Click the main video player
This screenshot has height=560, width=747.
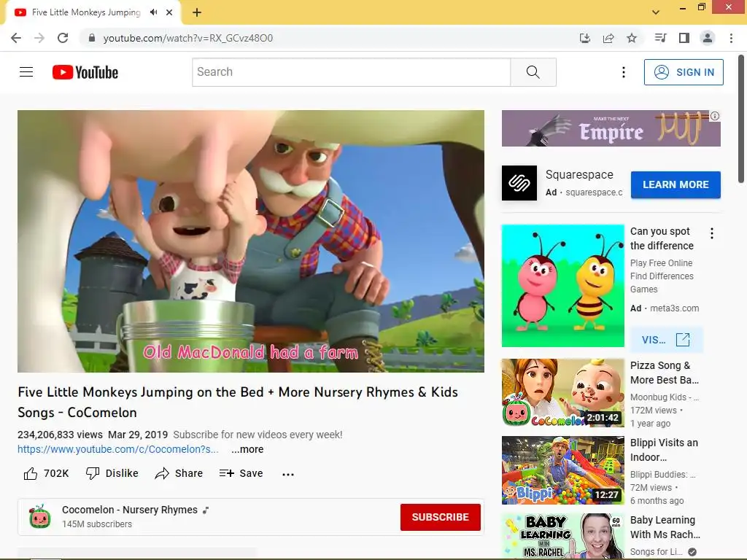click(251, 241)
